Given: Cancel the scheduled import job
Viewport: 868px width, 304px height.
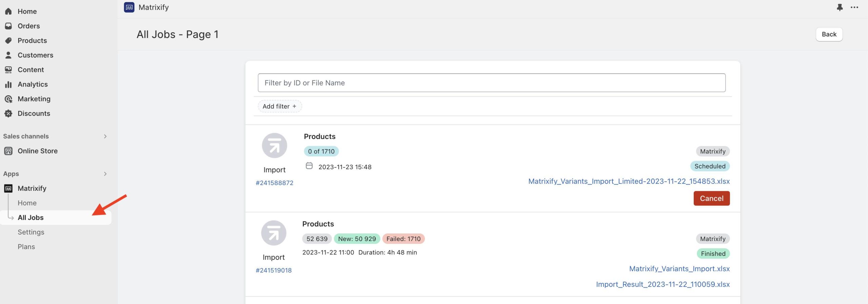Looking at the screenshot, I should click(x=711, y=198).
